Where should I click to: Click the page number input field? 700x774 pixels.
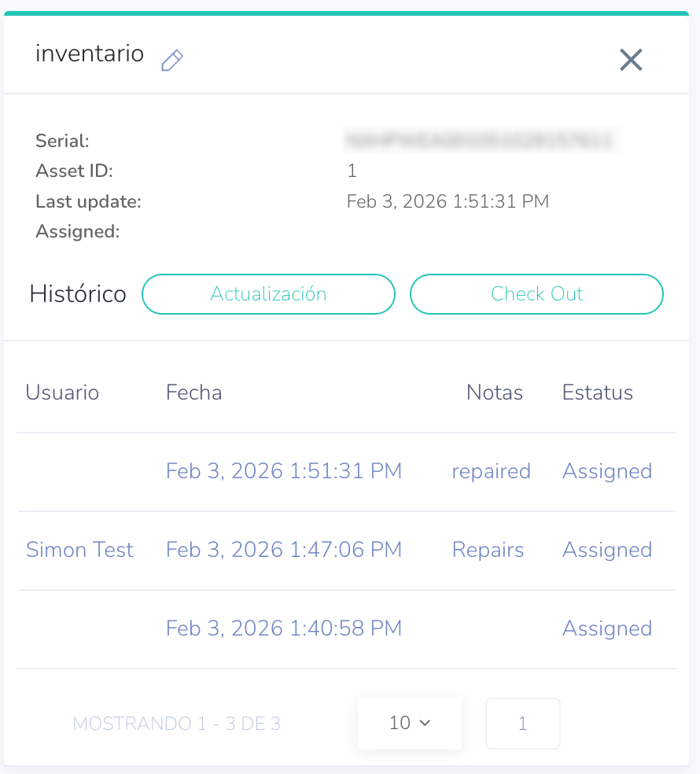pyautogui.click(x=523, y=723)
